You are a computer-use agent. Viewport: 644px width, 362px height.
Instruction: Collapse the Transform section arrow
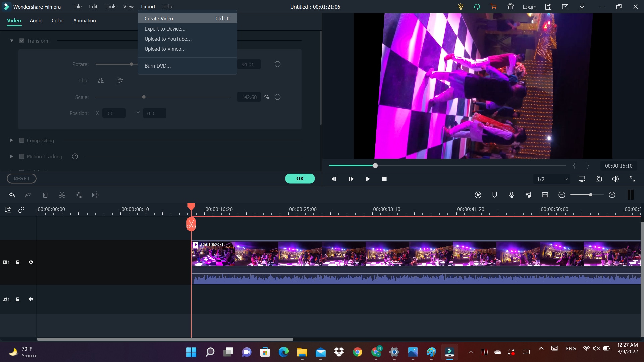tap(12, 41)
